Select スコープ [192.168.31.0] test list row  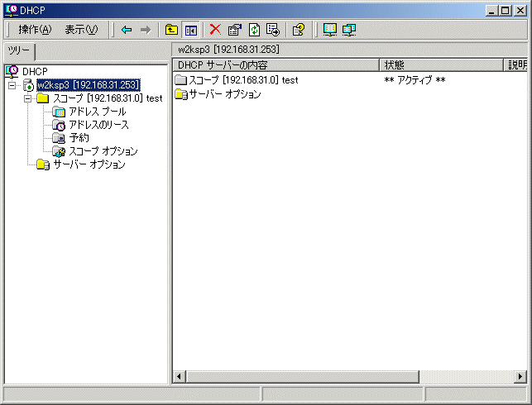(237, 80)
